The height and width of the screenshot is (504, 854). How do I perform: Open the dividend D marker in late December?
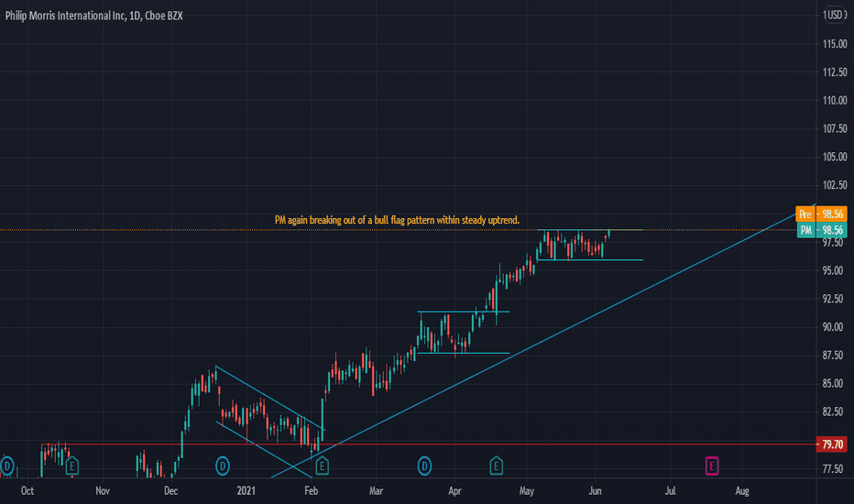tap(223, 466)
